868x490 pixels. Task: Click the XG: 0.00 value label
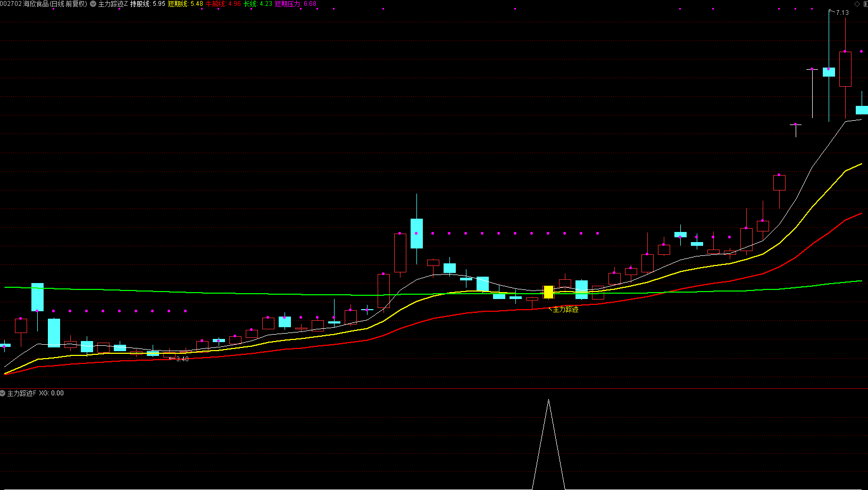tap(51, 393)
